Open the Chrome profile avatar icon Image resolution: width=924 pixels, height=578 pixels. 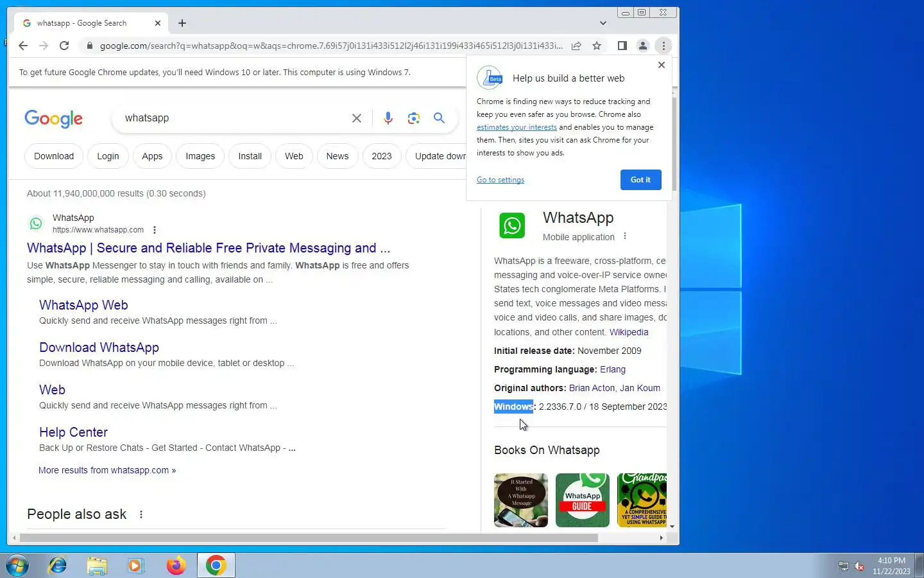point(642,46)
